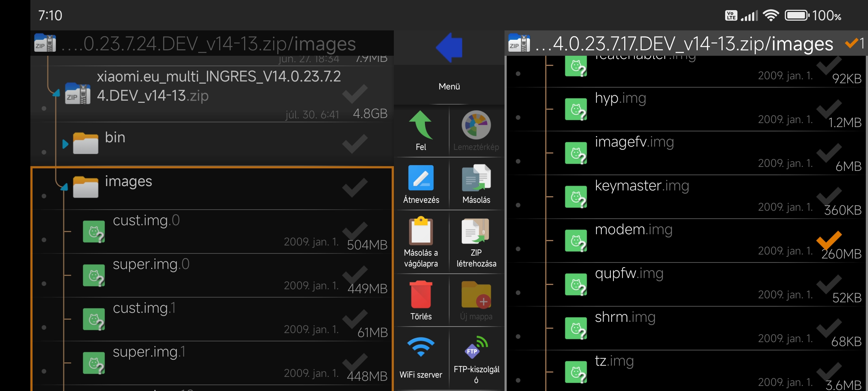The image size is (868, 391).
Task: Tap the right pane ZIP path icon
Action: [x=519, y=43]
